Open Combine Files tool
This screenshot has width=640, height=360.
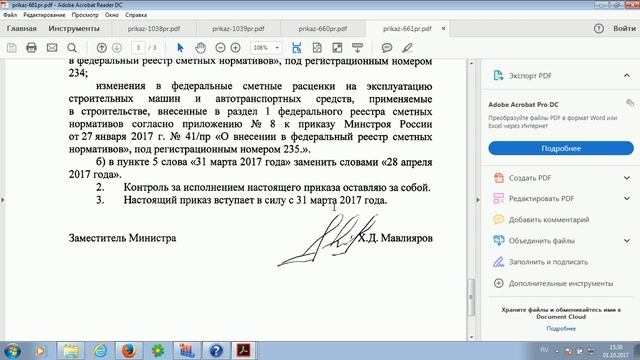534,241
